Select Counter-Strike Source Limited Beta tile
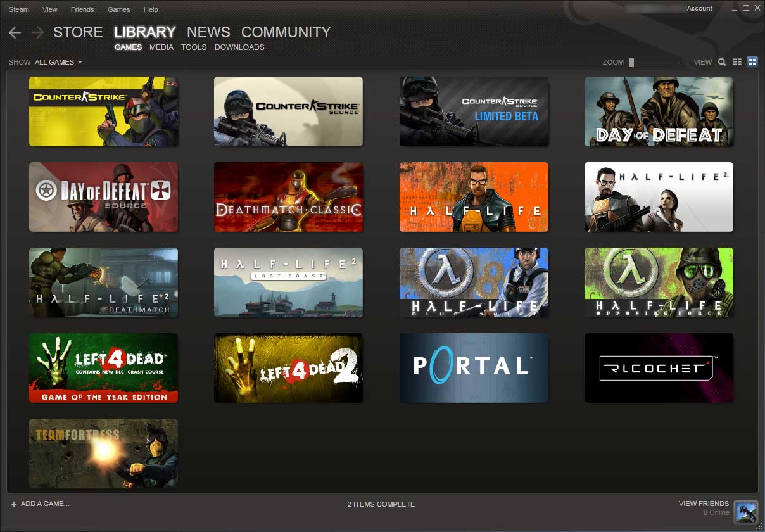The width and height of the screenshot is (765, 532). tap(474, 111)
